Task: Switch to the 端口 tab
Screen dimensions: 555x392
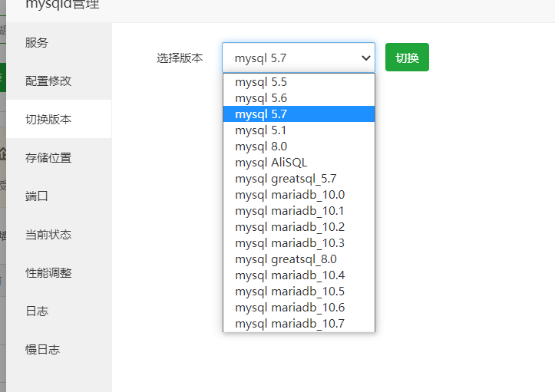Action: pos(59,196)
